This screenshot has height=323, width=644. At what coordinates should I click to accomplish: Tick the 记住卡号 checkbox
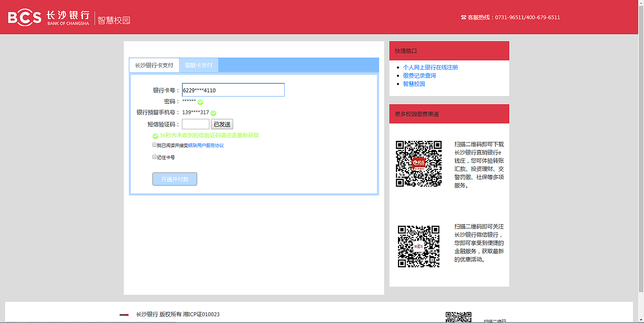(154, 157)
